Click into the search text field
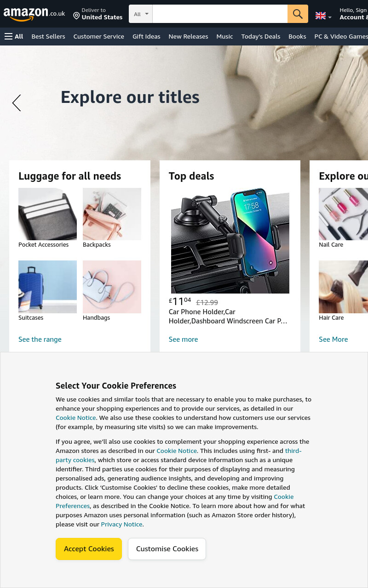The image size is (368, 588). point(220,14)
